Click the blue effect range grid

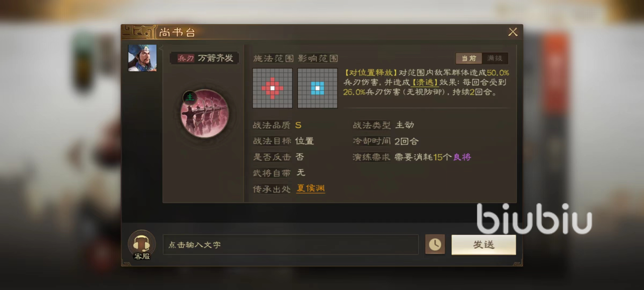[x=317, y=88]
